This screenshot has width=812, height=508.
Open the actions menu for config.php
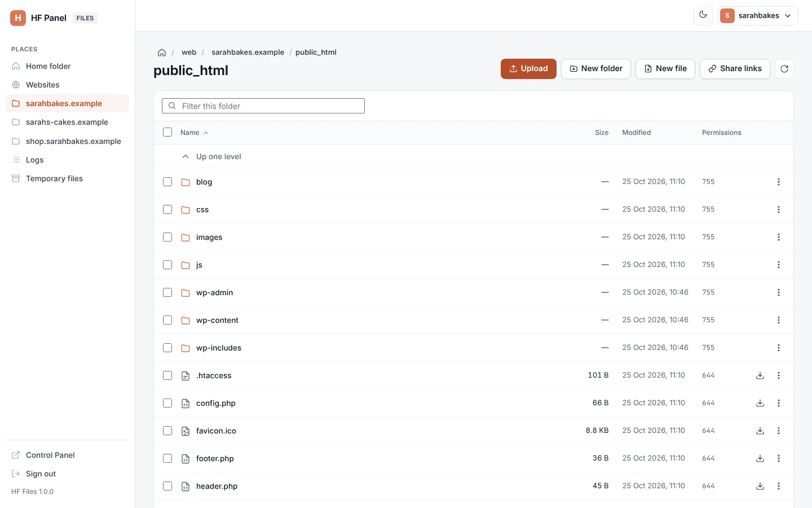[x=779, y=403]
